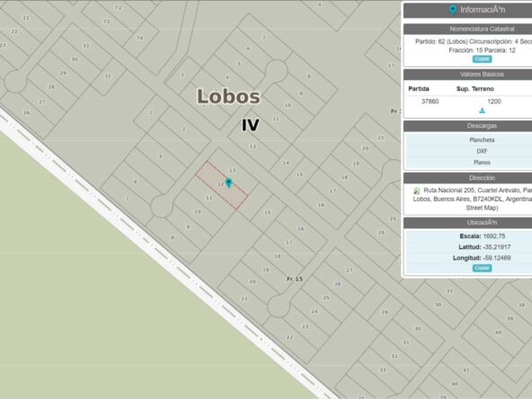Click the map icon before Ruta Nacional 205
The height and width of the screenshot is (399, 532).
[417, 191]
